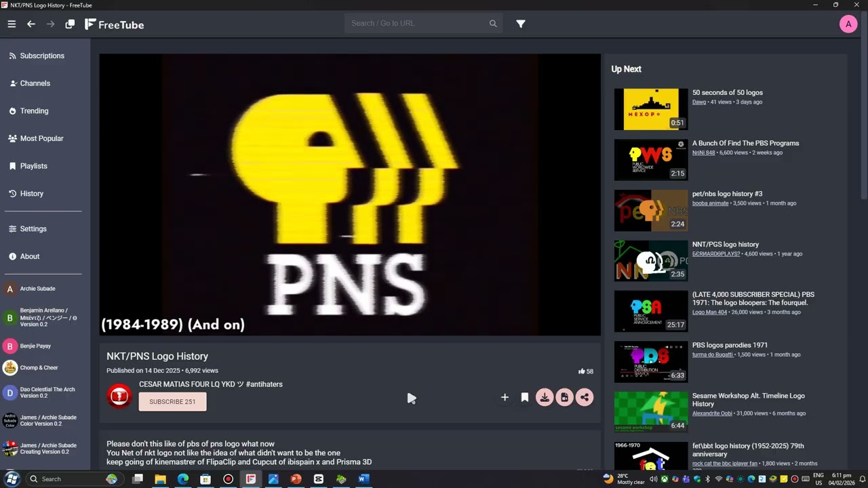Open About page in sidebar

30,256
